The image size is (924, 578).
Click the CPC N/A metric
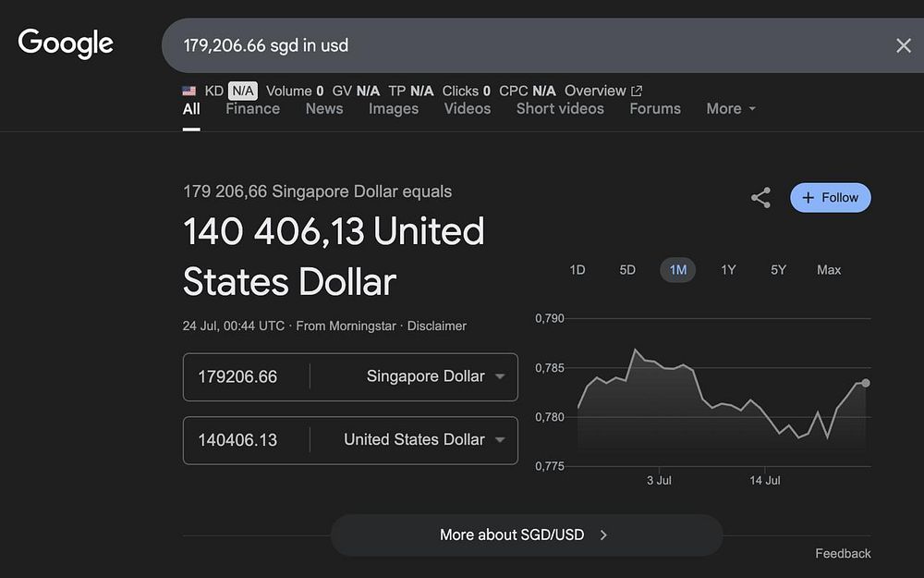tap(527, 91)
